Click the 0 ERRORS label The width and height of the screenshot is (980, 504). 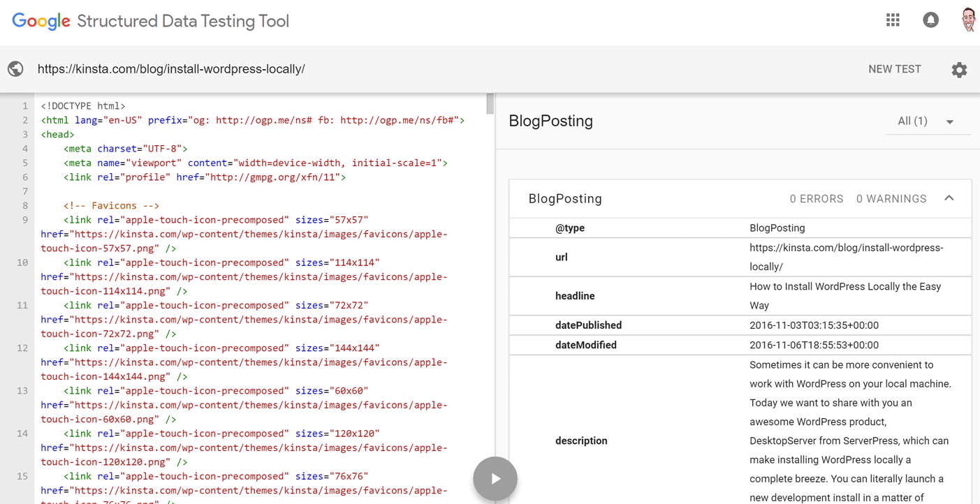point(816,199)
